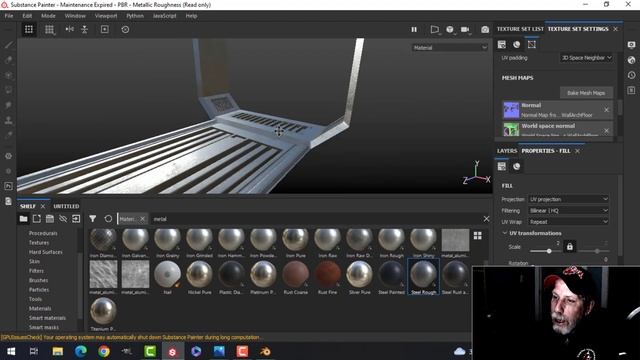Clear the shelf search with X
This screenshot has height=360, width=640.
[486, 219]
